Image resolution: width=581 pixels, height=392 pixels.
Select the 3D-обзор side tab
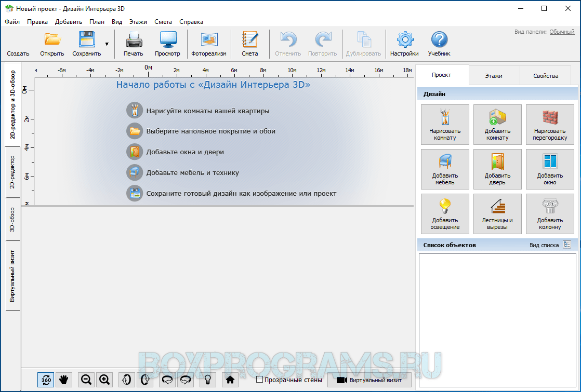coord(12,220)
